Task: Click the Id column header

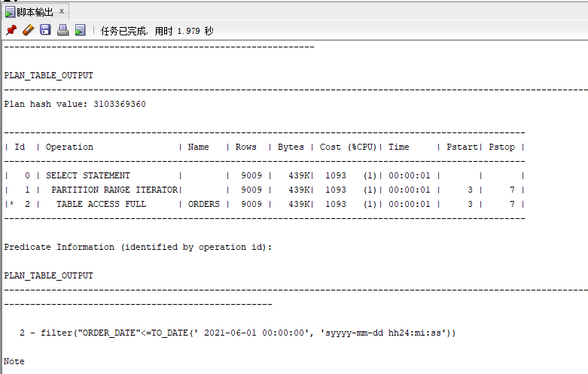Action: point(20,147)
